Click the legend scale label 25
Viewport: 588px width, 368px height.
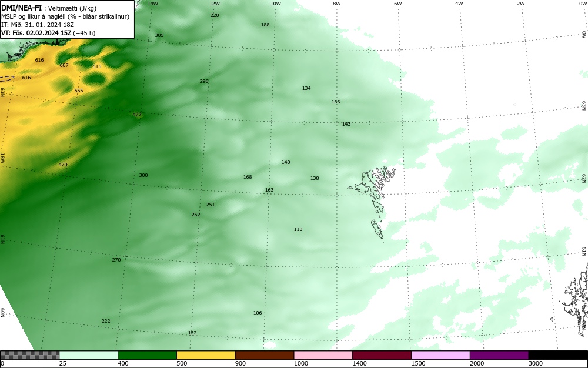(63, 363)
